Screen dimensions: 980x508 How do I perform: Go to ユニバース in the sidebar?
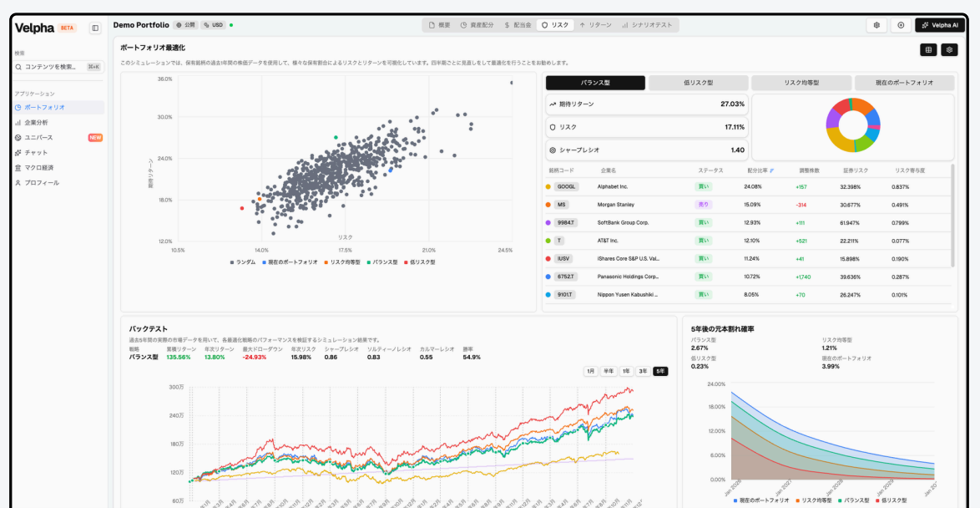38,137
